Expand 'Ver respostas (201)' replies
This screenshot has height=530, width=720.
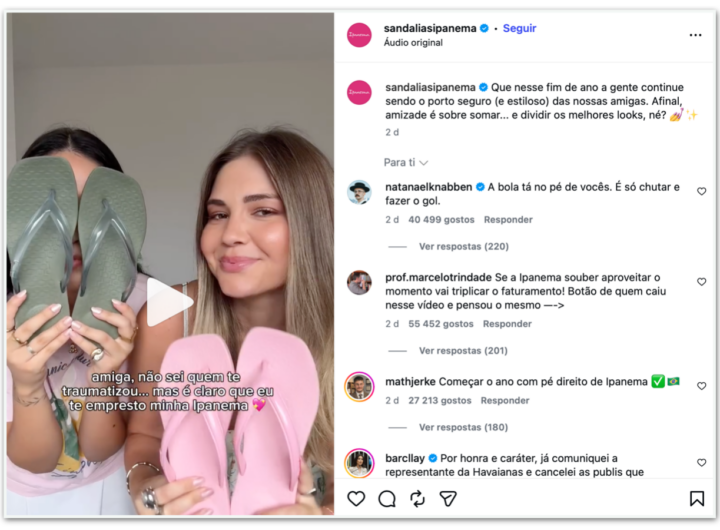(463, 351)
